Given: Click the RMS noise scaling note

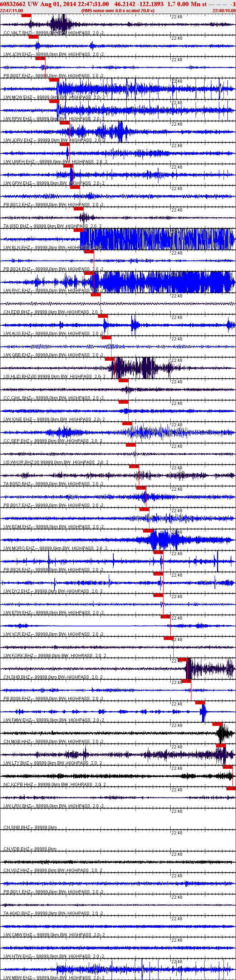Looking at the screenshot, I should (x=118, y=11).
